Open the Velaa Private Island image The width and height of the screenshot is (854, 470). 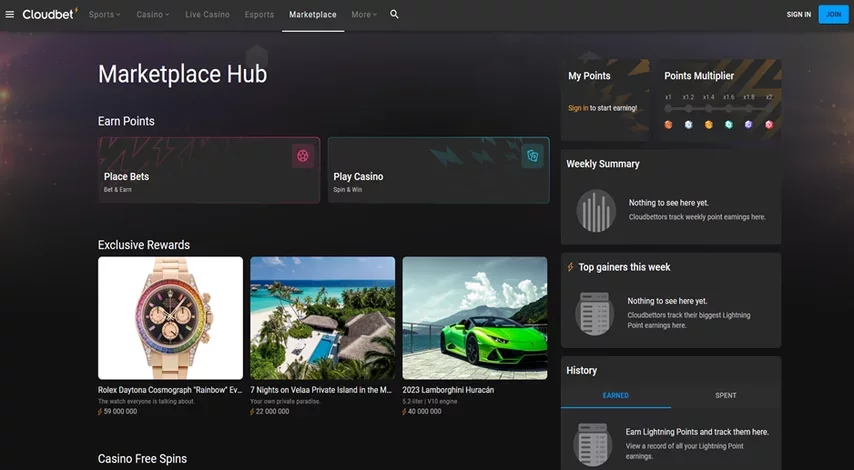[x=322, y=318]
